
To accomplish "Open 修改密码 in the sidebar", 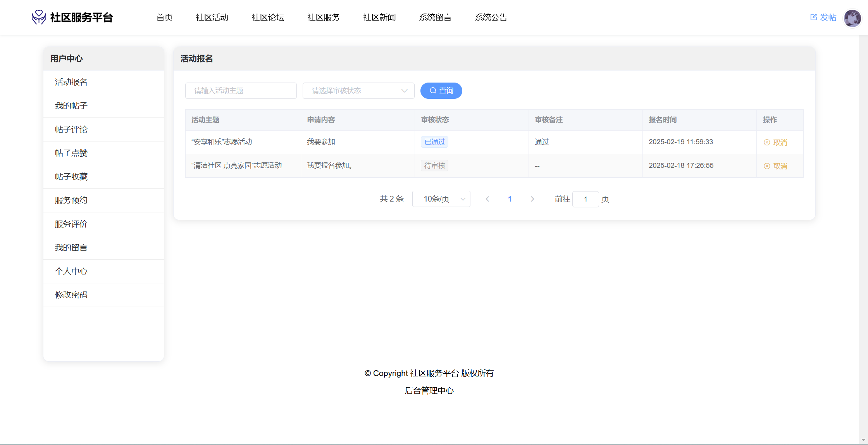I will point(71,295).
